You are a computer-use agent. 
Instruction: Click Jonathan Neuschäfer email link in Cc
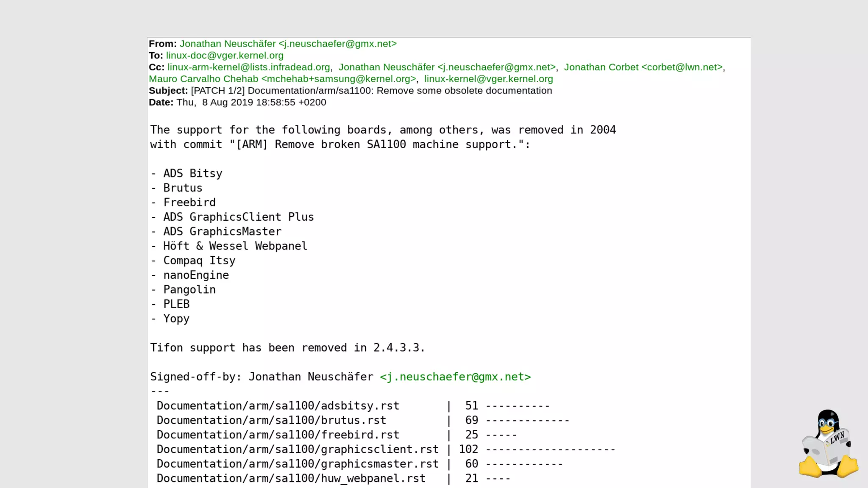tap(447, 67)
